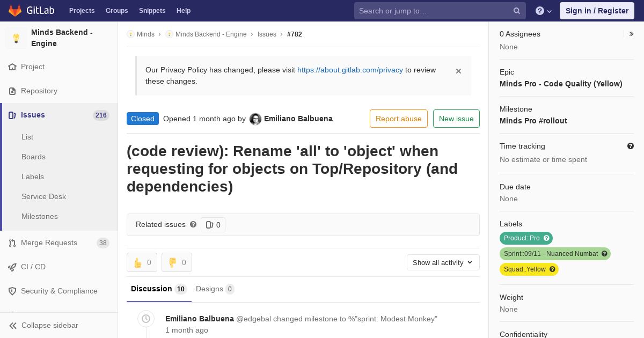Click the Closed status badge
The width and height of the screenshot is (644, 338).
pos(143,119)
